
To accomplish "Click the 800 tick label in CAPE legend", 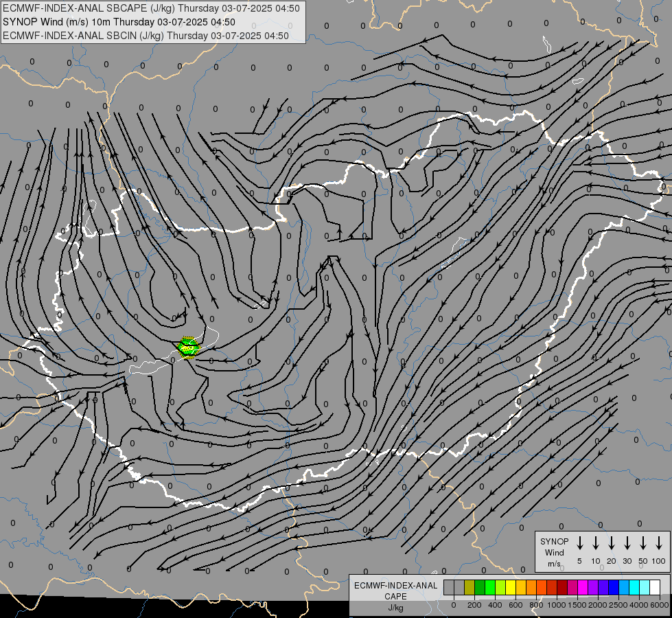I will (x=536, y=605).
